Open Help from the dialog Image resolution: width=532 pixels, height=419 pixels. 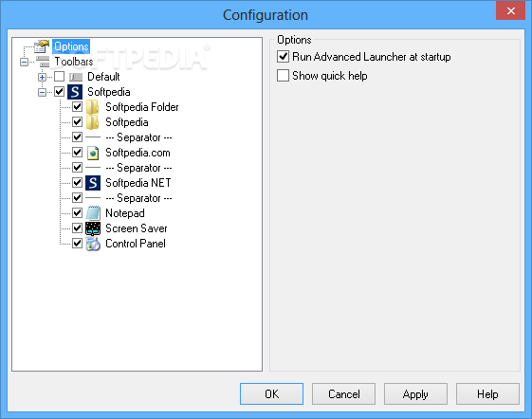coord(487,394)
